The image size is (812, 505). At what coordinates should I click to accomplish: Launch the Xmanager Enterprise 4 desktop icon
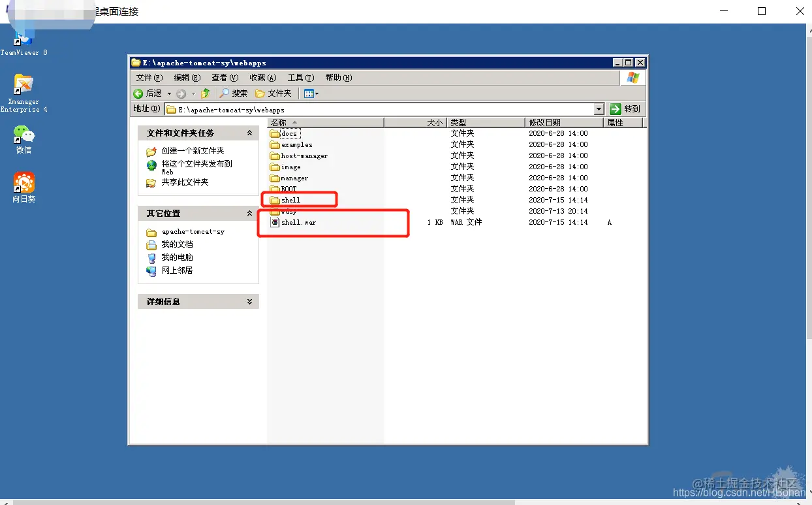coord(23,93)
